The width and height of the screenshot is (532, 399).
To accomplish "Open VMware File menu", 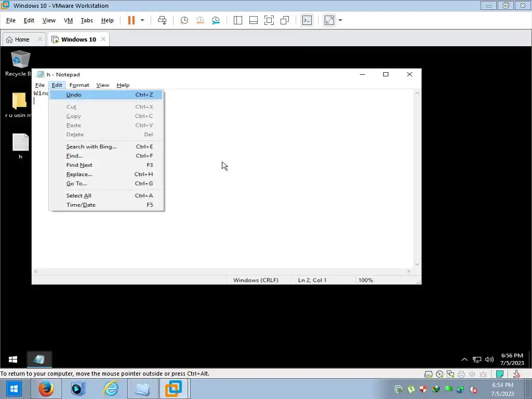I will click(x=11, y=20).
